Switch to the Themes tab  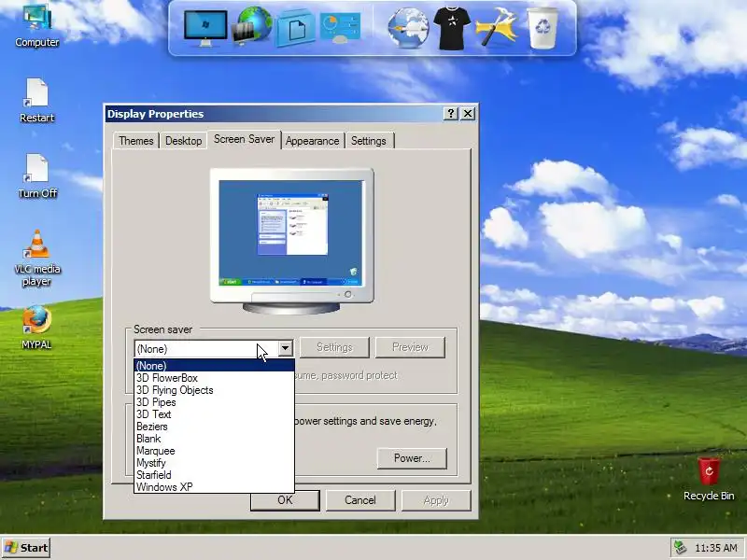point(136,141)
